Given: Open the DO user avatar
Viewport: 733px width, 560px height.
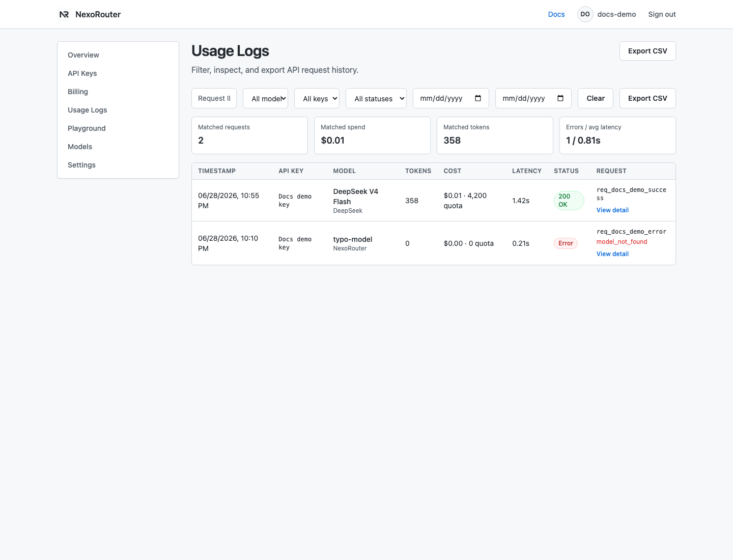Looking at the screenshot, I should [x=585, y=14].
